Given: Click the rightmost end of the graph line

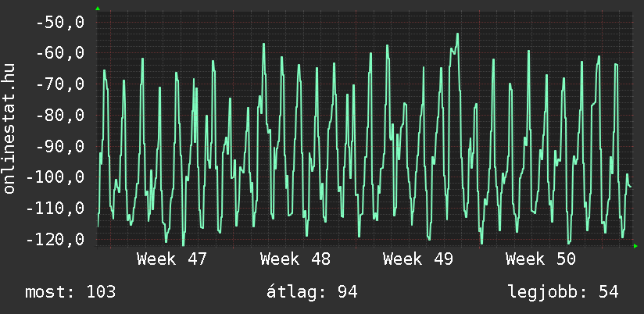Looking at the screenshot, I should coord(630,187).
